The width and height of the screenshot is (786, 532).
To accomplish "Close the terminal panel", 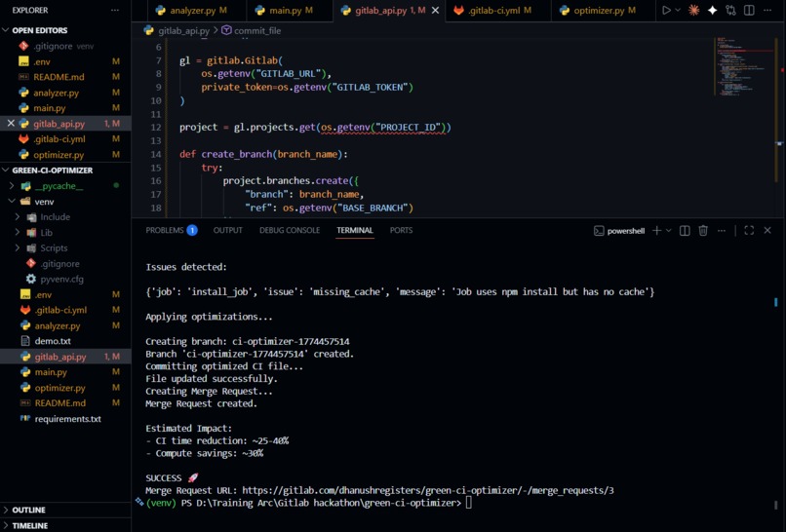I will [x=767, y=230].
